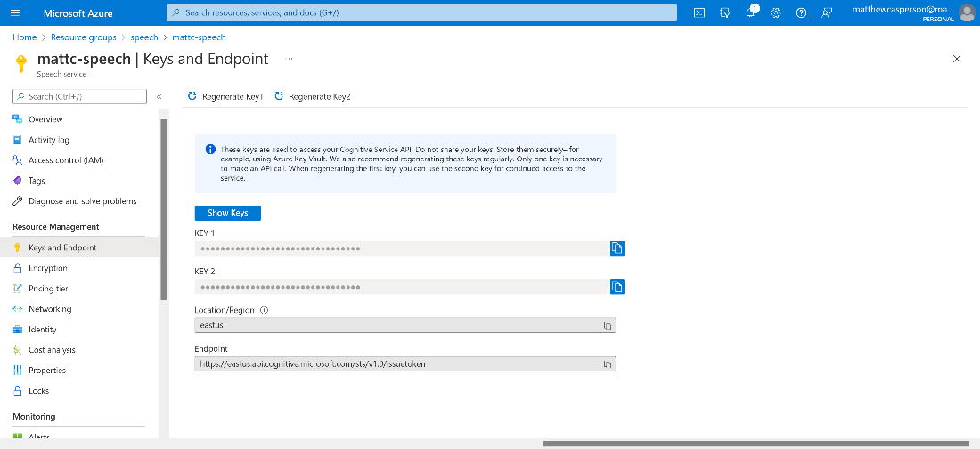Click the Endpoint URL field
The width and height of the screenshot is (980, 449).
tap(405, 364)
